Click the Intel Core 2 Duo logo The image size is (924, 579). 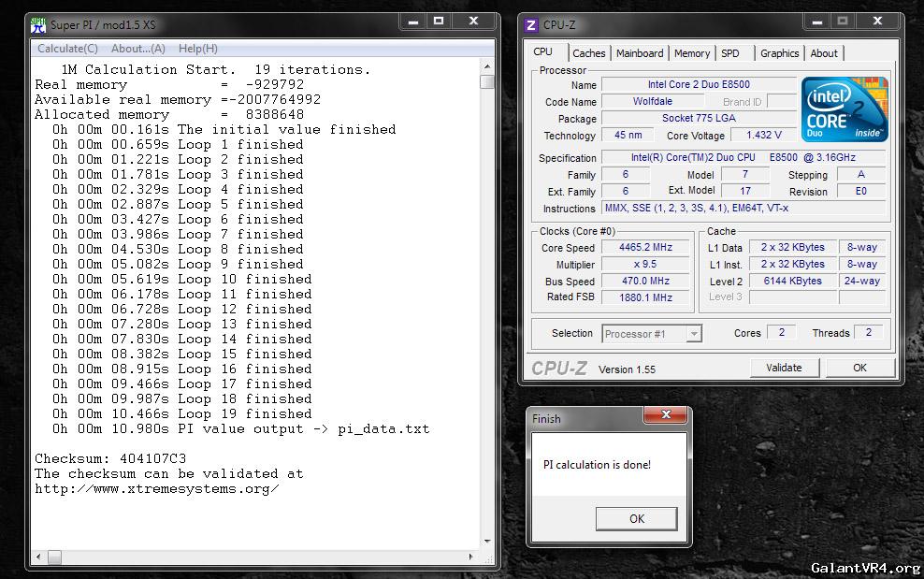click(845, 109)
